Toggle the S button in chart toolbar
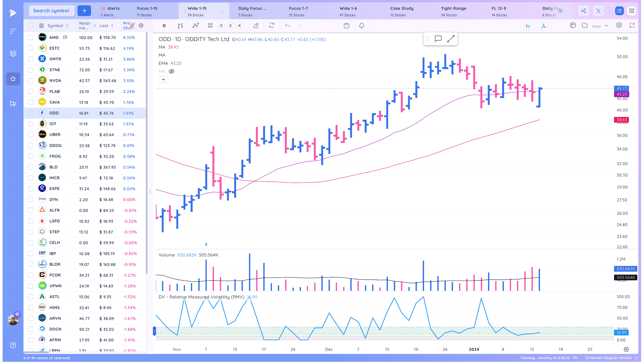 [230, 25]
